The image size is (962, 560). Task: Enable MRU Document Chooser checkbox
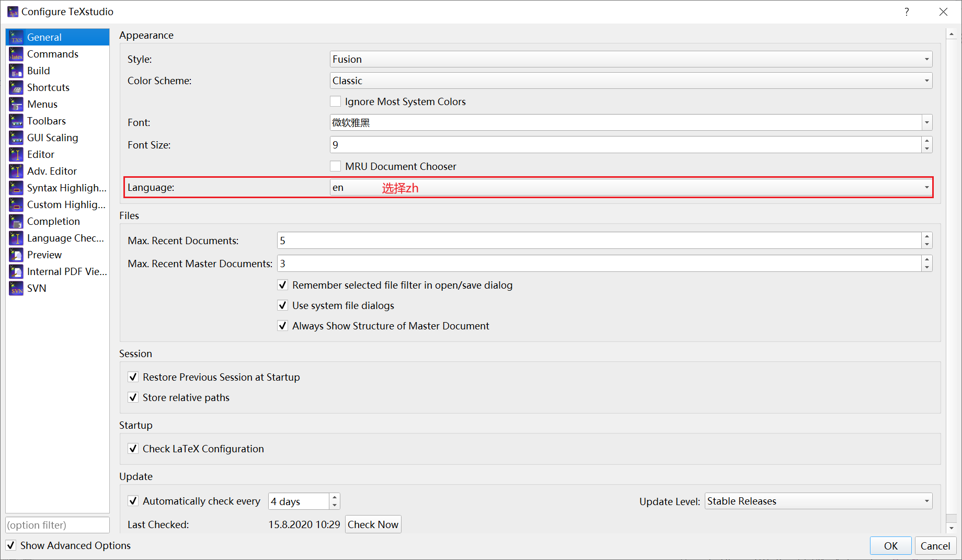point(336,166)
